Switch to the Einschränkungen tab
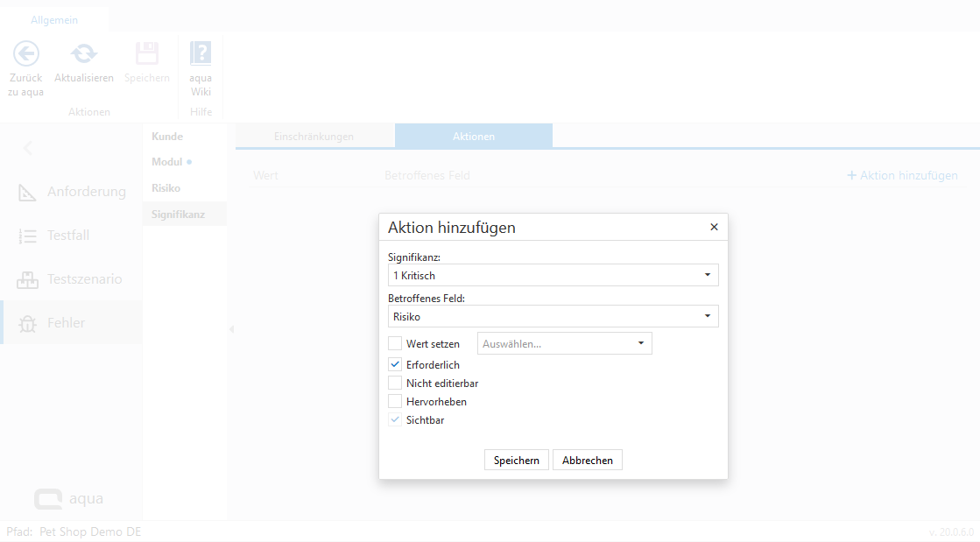The image size is (980, 542). [x=314, y=137]
